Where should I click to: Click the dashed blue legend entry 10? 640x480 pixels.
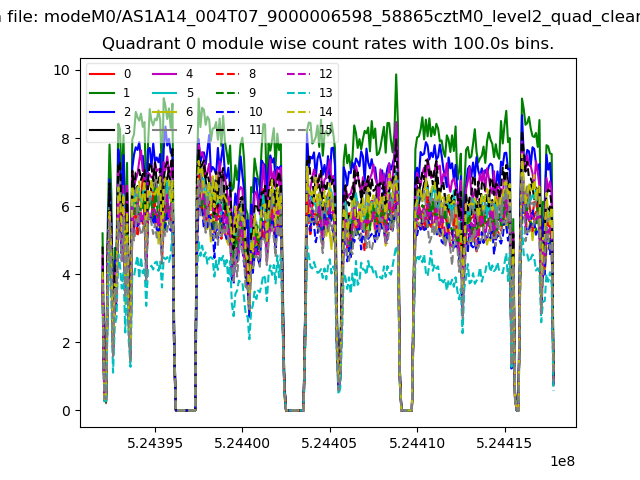pyautogui.click(x=239, y=112)
